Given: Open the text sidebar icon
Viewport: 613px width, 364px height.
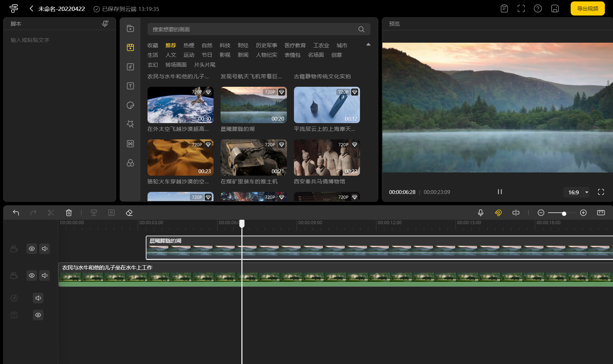Looking at the screenshot, I should 130,86.
